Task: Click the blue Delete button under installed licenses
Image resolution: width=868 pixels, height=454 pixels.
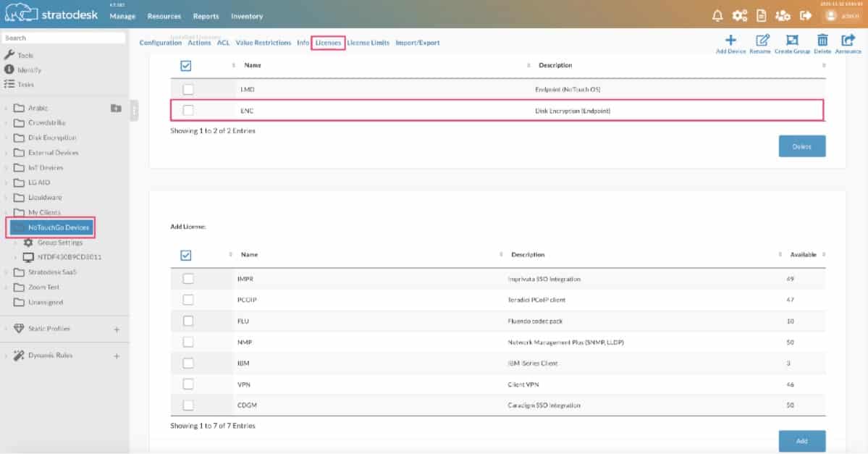Action: (x=801, y=146)
